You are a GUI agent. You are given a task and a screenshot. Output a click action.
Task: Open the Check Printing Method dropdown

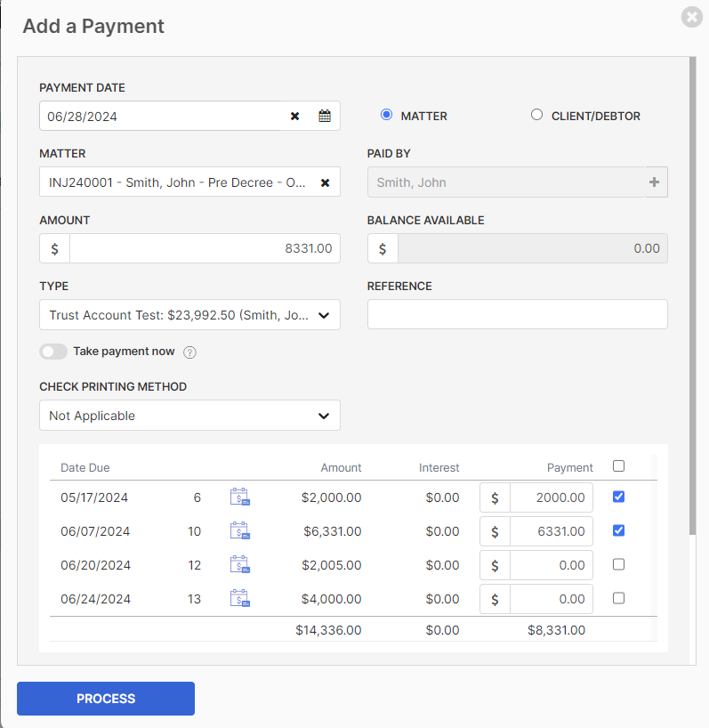pos(189,415)
